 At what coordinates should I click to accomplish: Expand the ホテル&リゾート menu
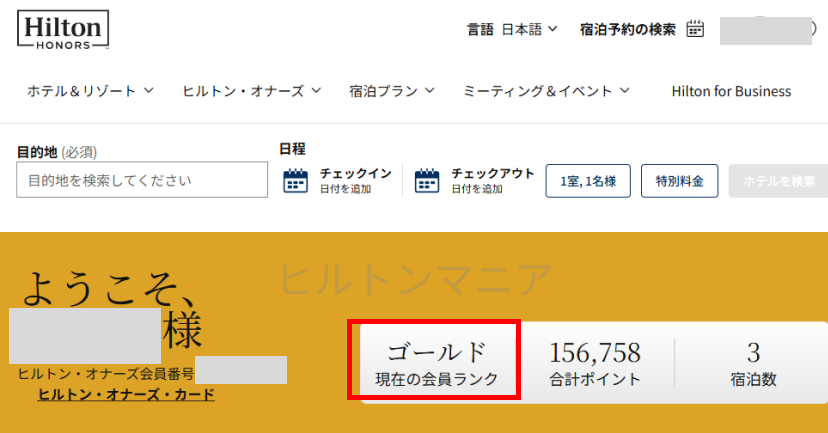pyautogui.click(x=90, y=91)
